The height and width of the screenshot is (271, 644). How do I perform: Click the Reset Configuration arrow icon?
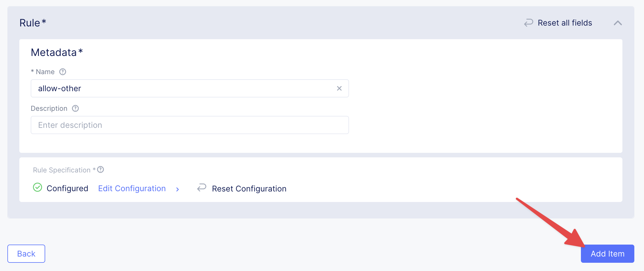(x=201, y=188)
